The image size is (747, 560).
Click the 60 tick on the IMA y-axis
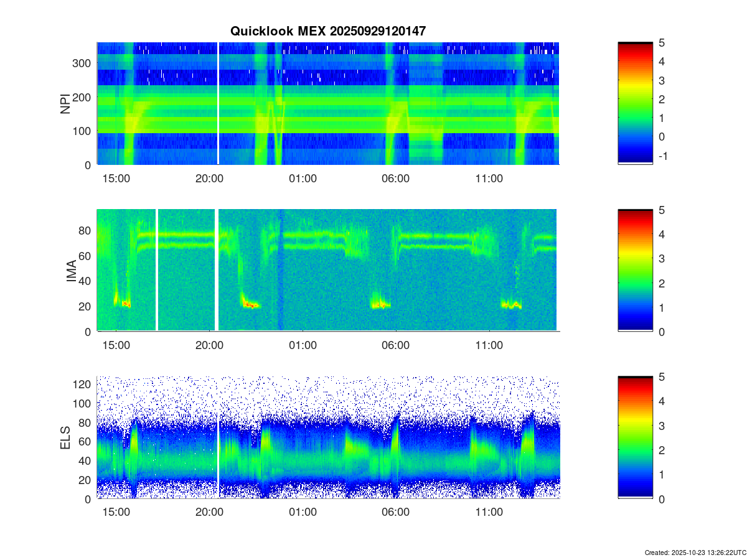[85, 256]
